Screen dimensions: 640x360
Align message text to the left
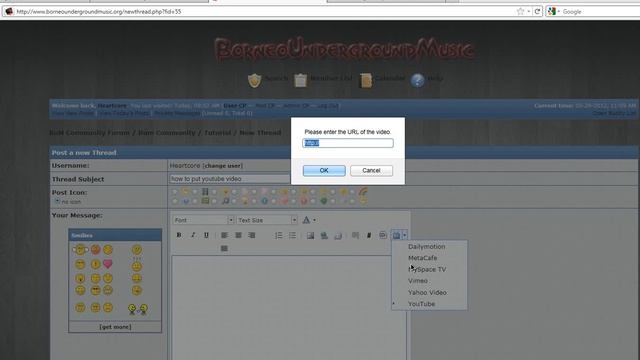coord(224,235)
